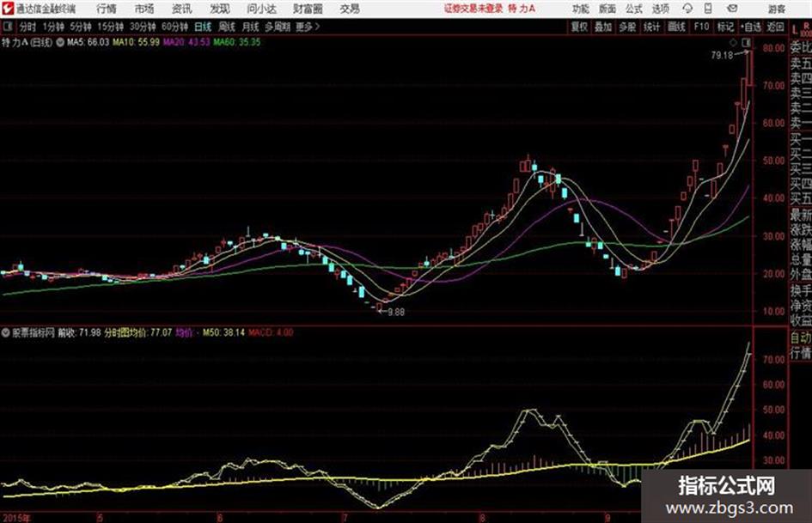812x523 pixels.
Task: Select the 周线 weekly period
Action: [x=227, y=27]
